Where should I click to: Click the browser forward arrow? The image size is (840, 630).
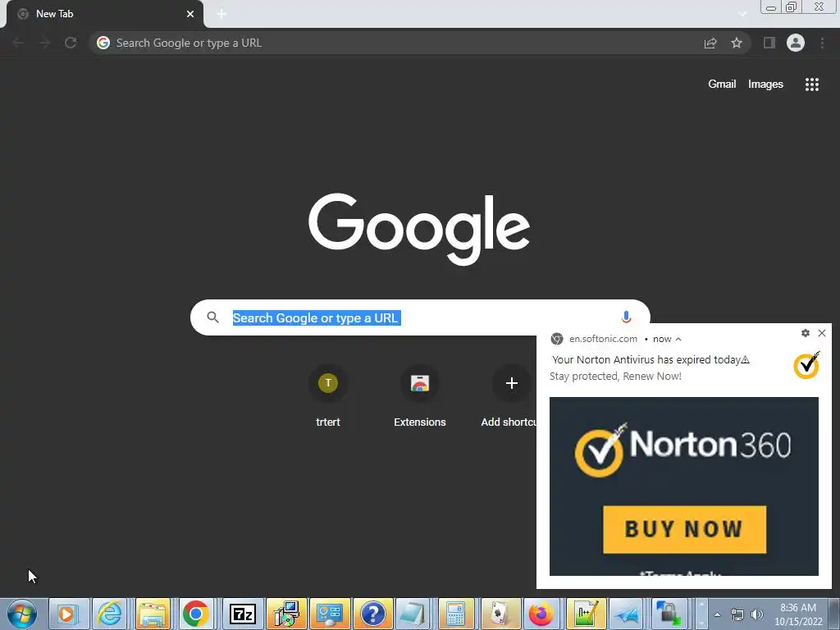pos(44,43)
